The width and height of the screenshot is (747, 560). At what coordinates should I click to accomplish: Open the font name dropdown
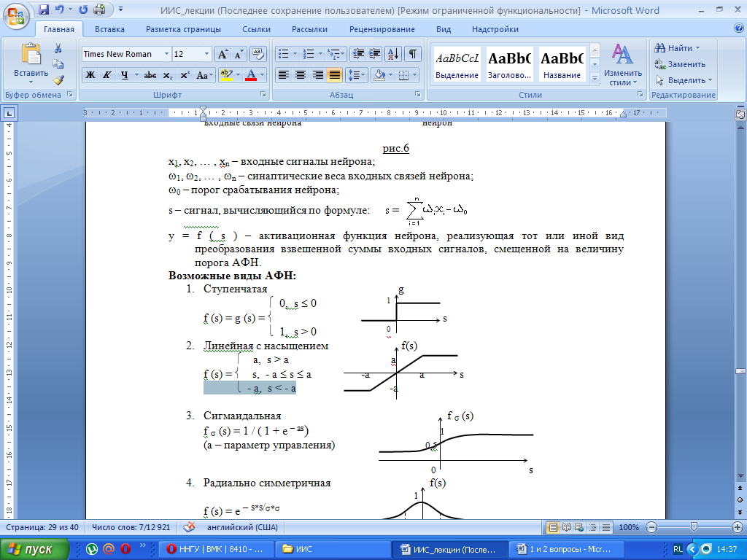[166, 54]
